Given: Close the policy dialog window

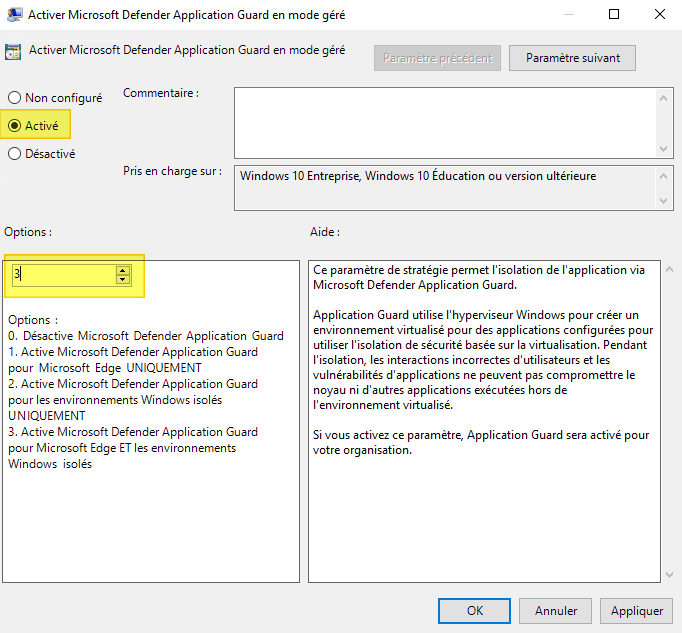Looking at the screenshot, I should pos(660,14).
